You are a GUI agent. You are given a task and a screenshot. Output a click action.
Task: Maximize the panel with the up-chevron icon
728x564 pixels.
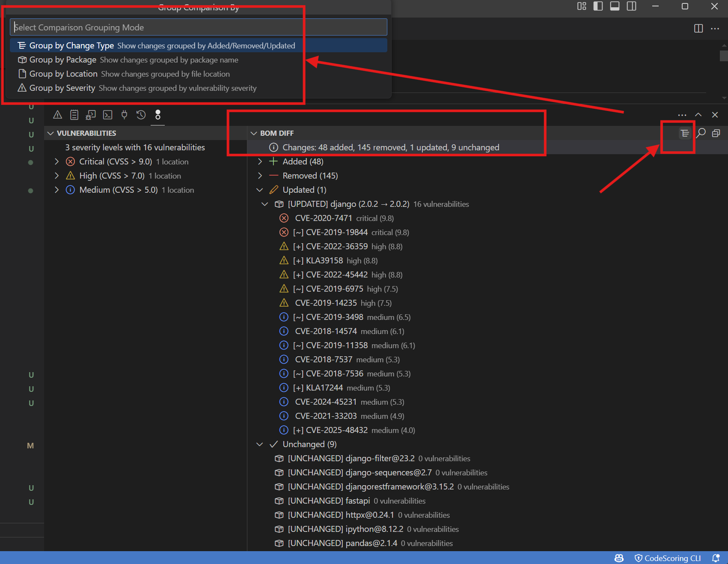(698, 115)
